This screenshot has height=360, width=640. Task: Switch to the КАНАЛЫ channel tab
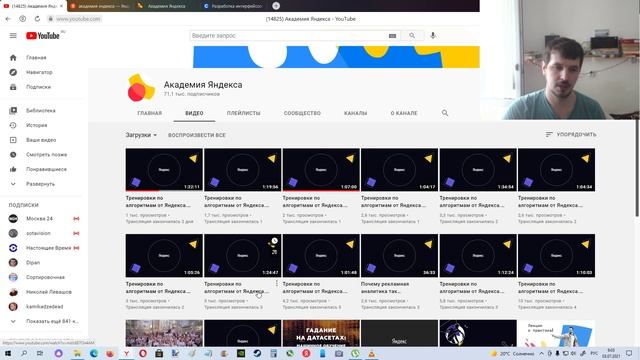356,113
